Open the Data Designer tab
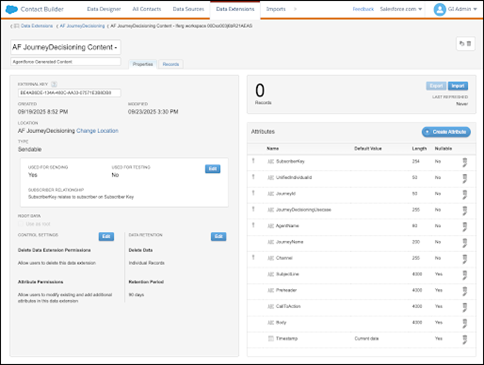 tap(104, 9)
